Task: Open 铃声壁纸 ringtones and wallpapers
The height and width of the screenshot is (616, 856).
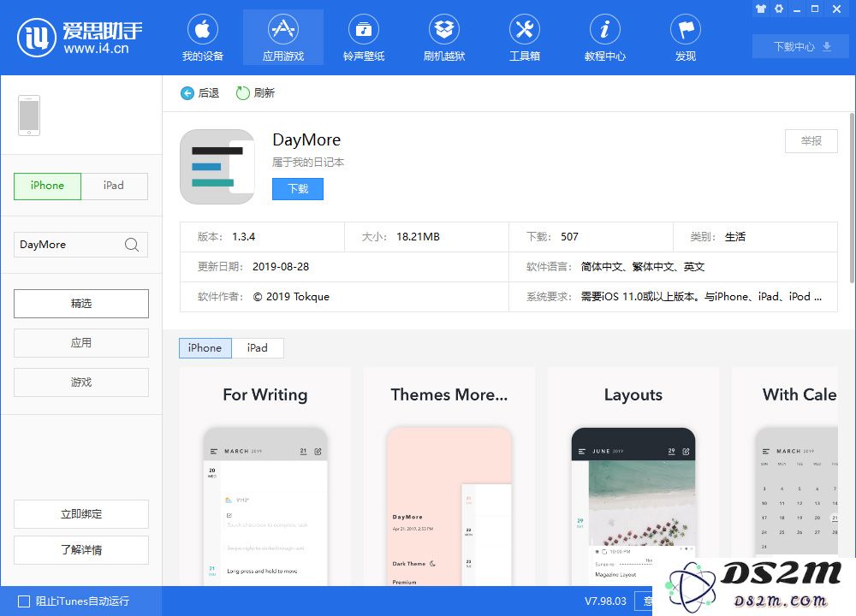Action: (x=364, y=38)
